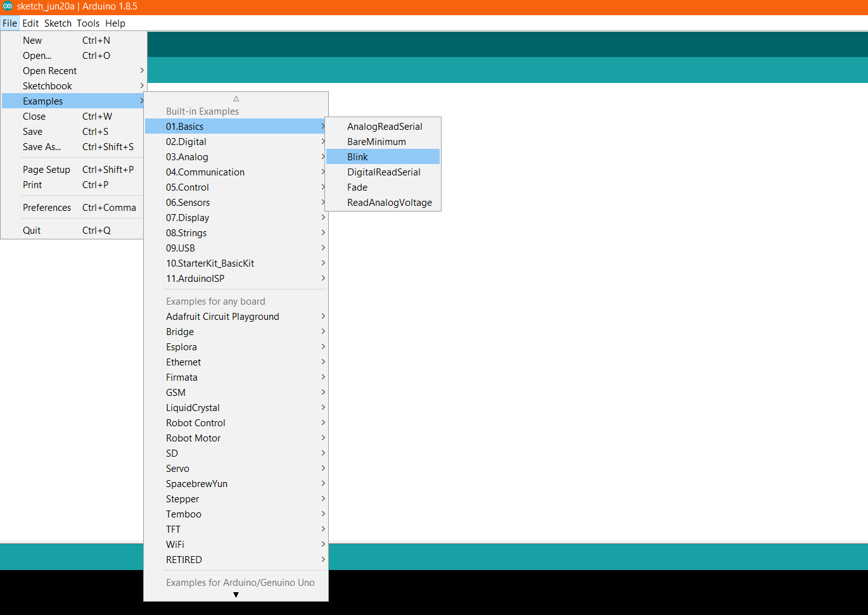Screen dimensions: 868x615
Task: Expand 08.Strings examples
Action: 236,233
